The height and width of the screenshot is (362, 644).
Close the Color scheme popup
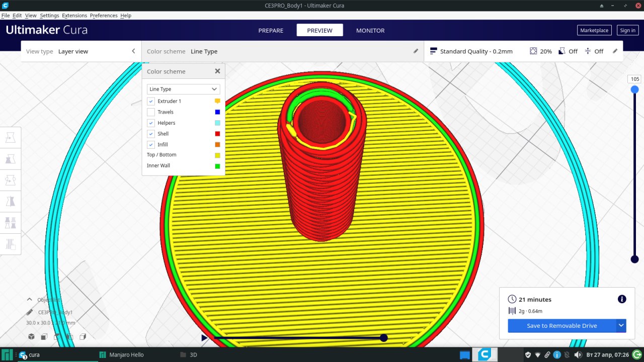click(x=217, y=71)
